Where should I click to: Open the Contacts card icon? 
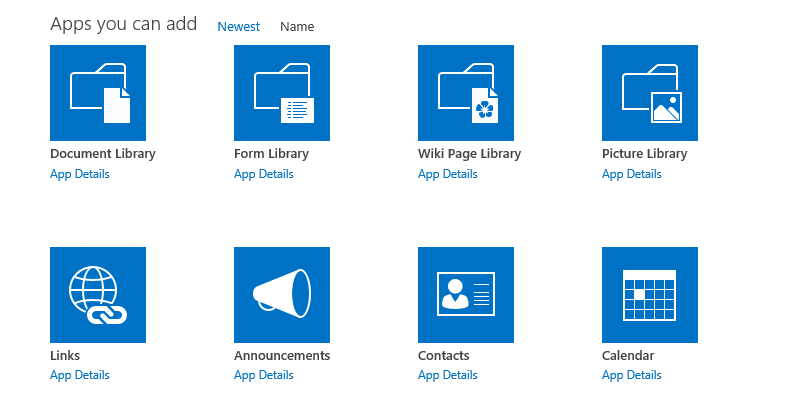(x=466, y=295)
